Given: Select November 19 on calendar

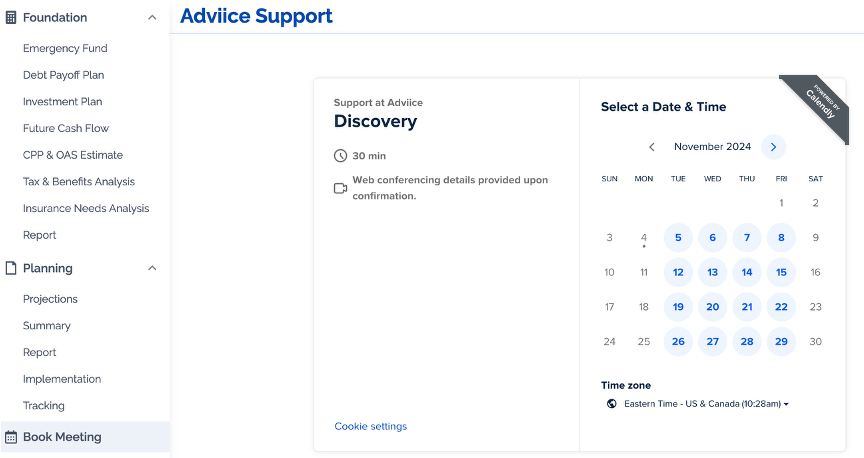Looking at the screenshot, I should (678, 307).
